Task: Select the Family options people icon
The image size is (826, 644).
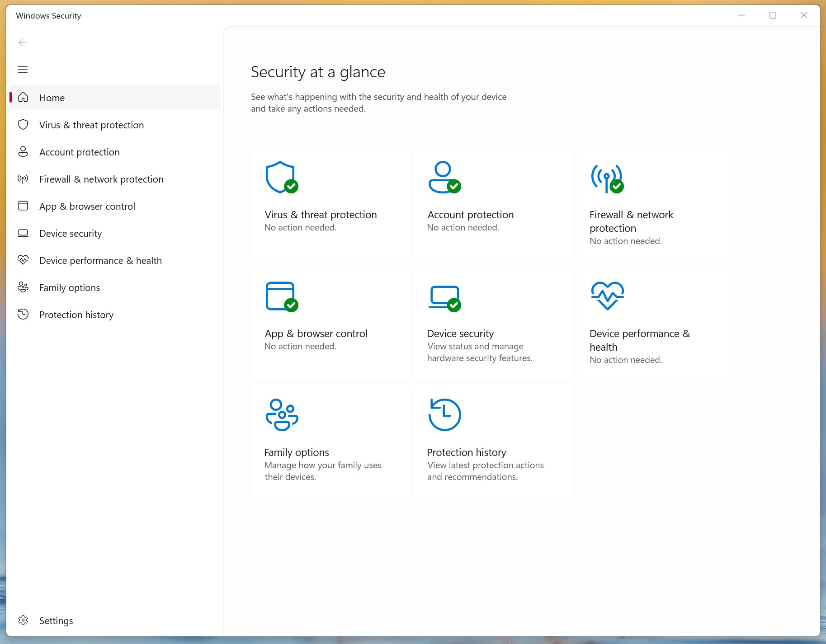Action: point(281,414)
